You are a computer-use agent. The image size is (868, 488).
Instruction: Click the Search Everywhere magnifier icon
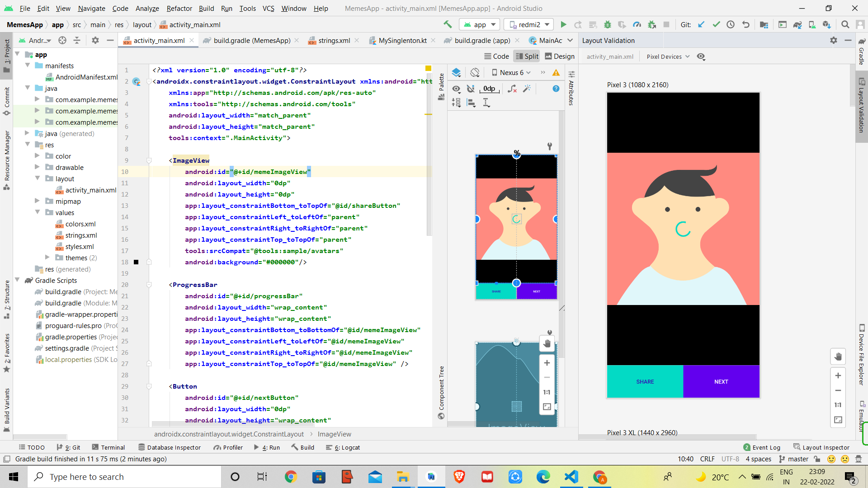(845, 24)
